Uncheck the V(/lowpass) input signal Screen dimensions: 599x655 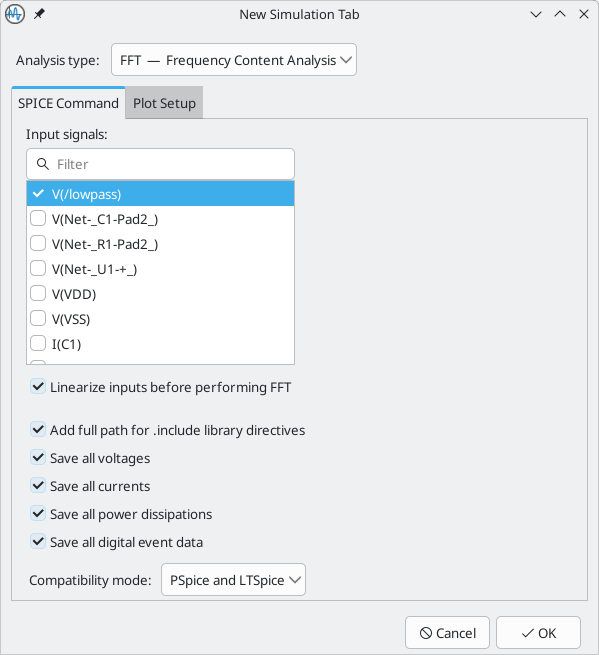tap(38, 194)
